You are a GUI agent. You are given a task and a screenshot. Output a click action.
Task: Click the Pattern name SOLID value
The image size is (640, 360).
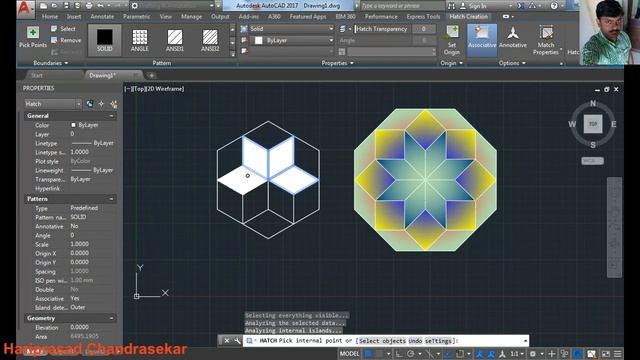tap(78, 217)
